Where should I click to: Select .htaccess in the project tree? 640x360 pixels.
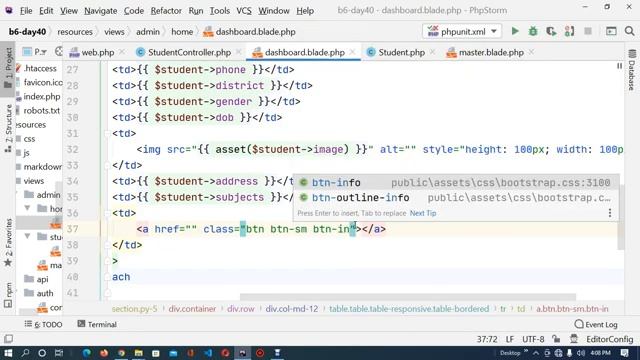(39, 69)
